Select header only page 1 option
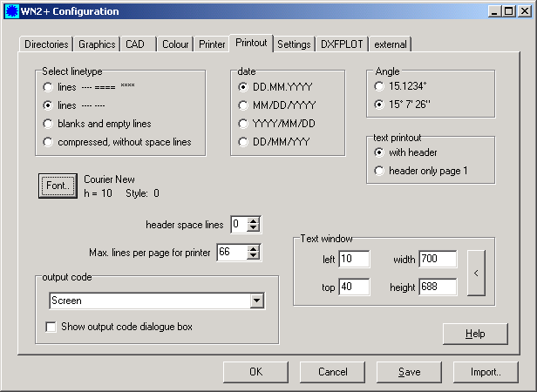Viewport: 537px width, 392px height. coord(378,171)
